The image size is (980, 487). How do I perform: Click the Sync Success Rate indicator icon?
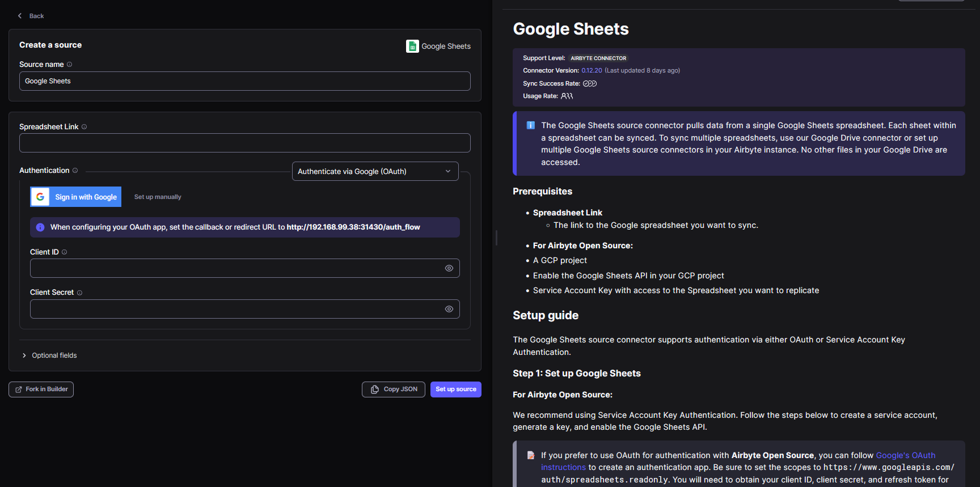(x=590, y=84)
